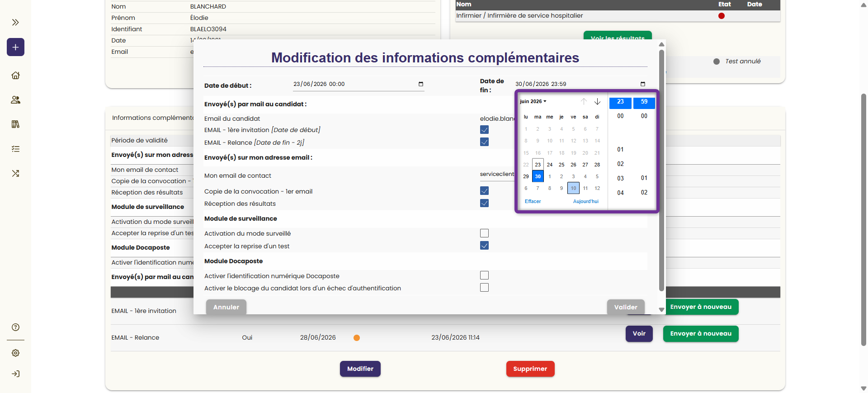Click the Voir les résultats button

click(618, 35)
